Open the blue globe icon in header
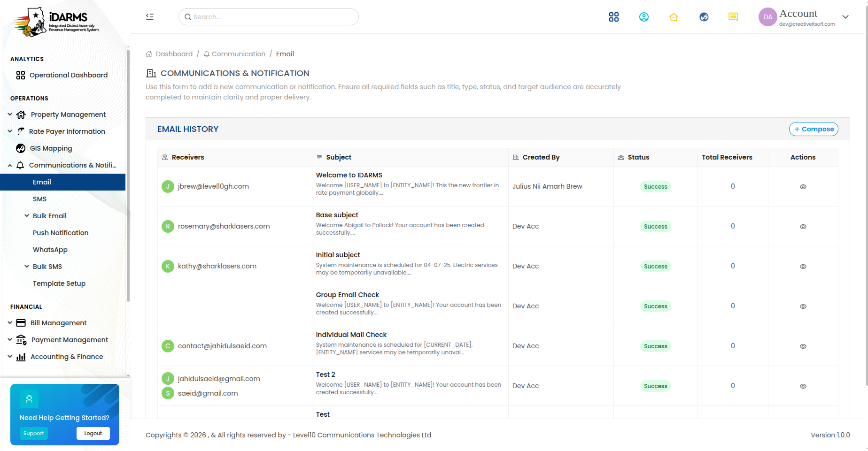 704,17
